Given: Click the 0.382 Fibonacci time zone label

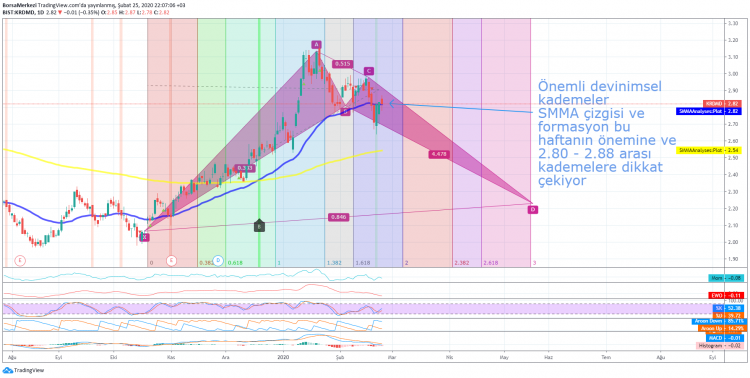Looking at the screenshot, I should pyautogui.click(x=206, y=263).
